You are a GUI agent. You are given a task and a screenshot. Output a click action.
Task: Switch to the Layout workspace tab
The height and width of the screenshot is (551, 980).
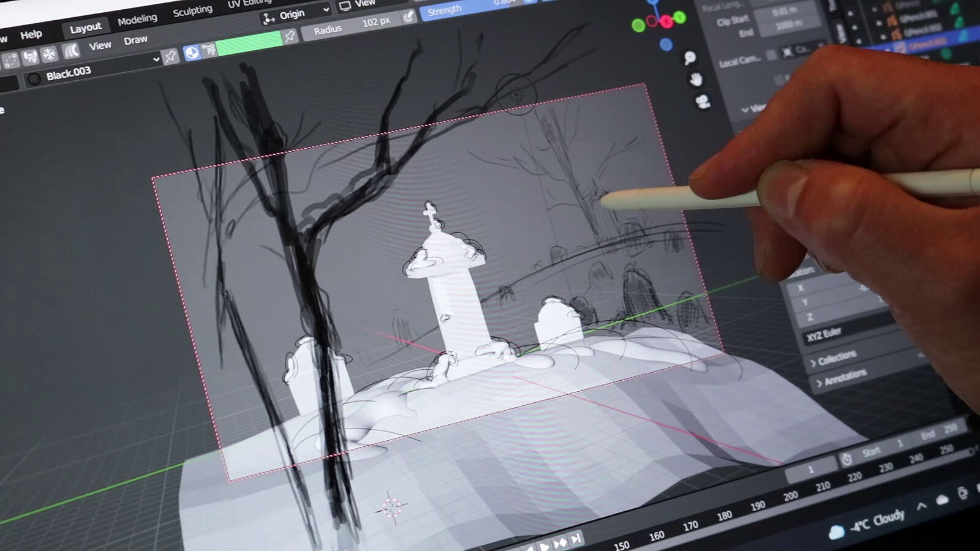tap(85, 28)
